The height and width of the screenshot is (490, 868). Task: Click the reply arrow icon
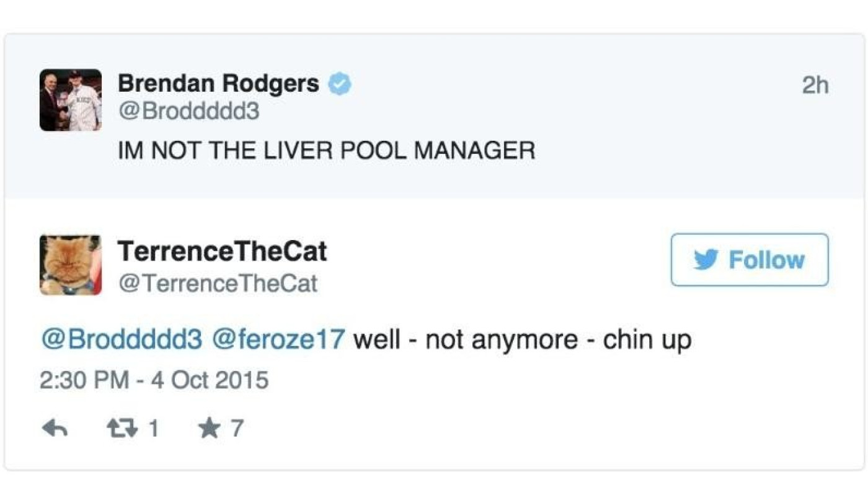(x=55, y=429)
